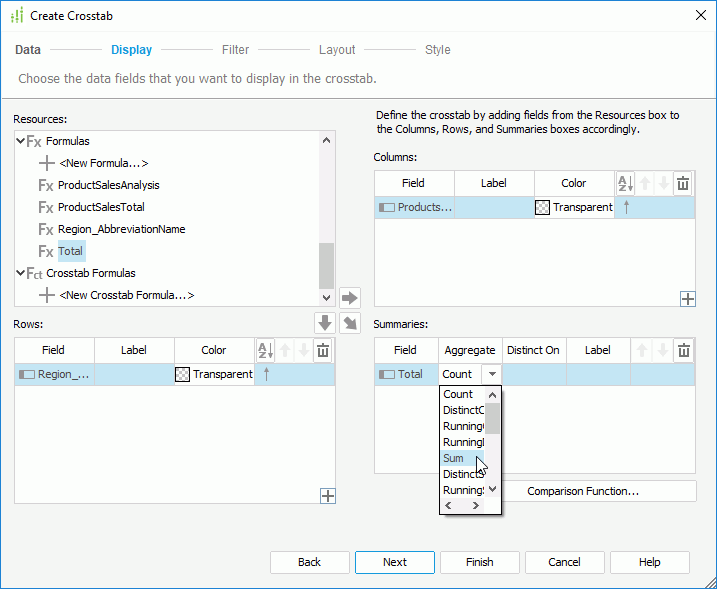
Task: Move Summaries field up
Action: [x=642, y=350]
